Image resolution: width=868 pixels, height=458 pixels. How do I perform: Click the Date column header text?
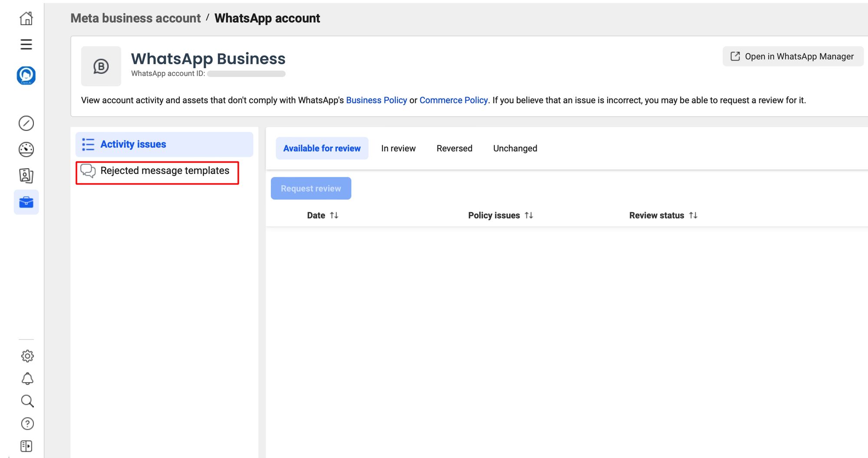pyautogui.click(x=316, y=216)
